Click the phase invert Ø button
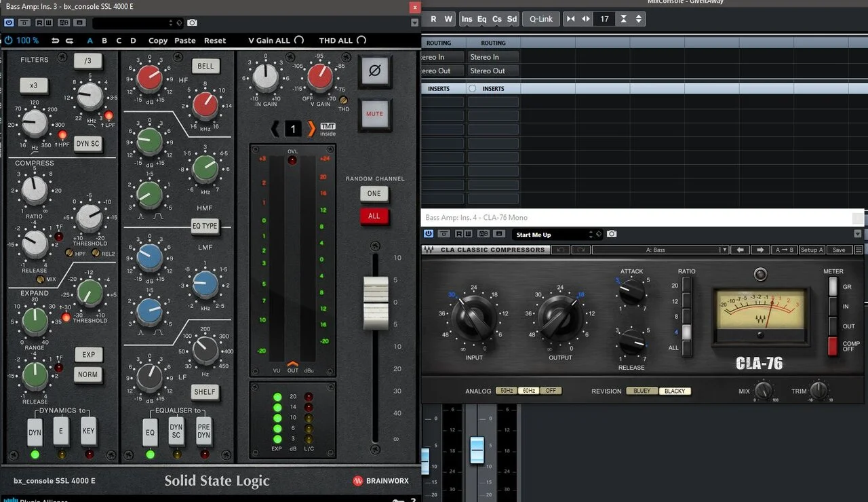868x502 pixels. point(374,70)
